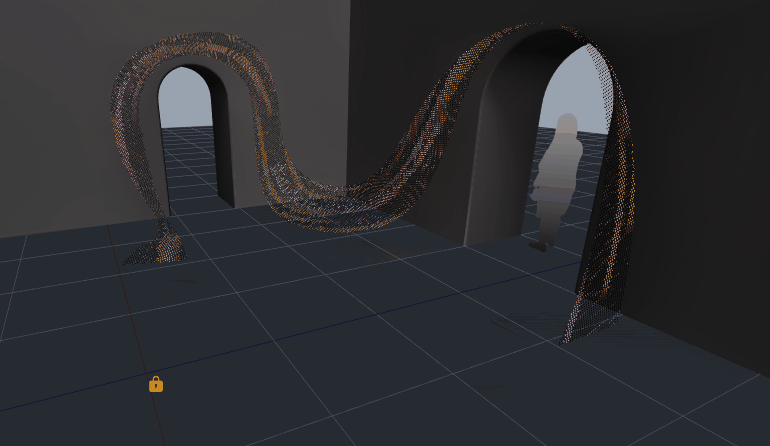Select the dark wall right of the right archway
Image resolution: width=770 pixels, height=446 pixels.
coord(700,180)
